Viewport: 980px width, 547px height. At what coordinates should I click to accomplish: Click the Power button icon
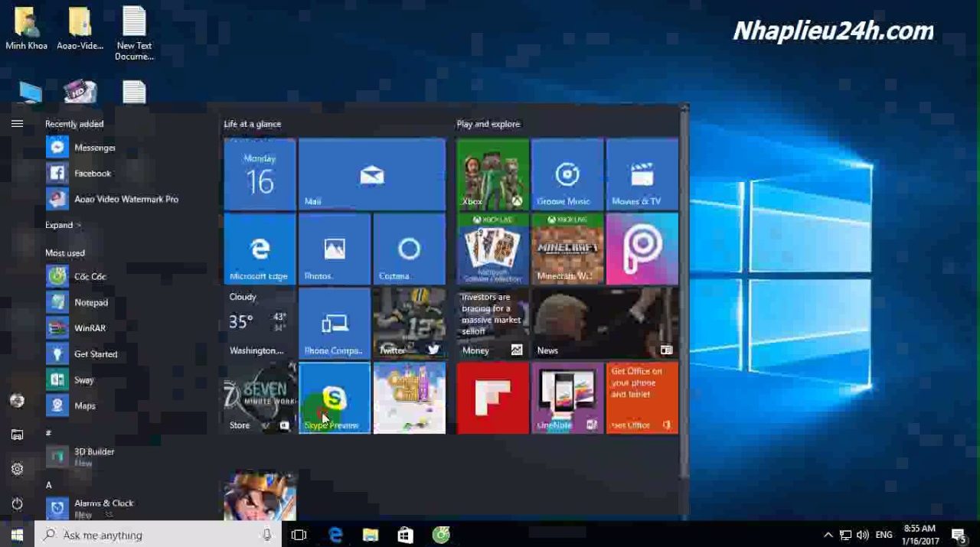pyautogui.click(x=17, y=503)
